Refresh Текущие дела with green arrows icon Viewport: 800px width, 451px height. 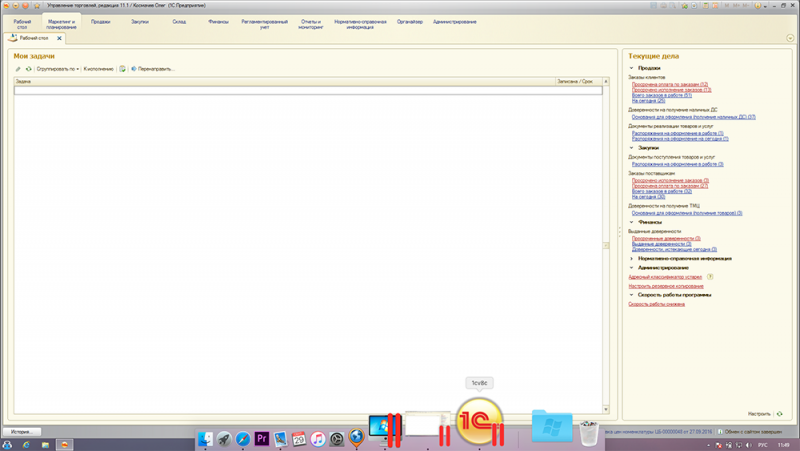coord(780,414)
